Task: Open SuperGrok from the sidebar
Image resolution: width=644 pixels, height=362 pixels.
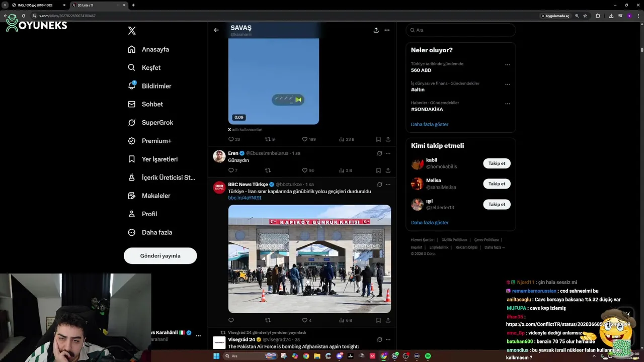Action: click(x=150, y=122)
